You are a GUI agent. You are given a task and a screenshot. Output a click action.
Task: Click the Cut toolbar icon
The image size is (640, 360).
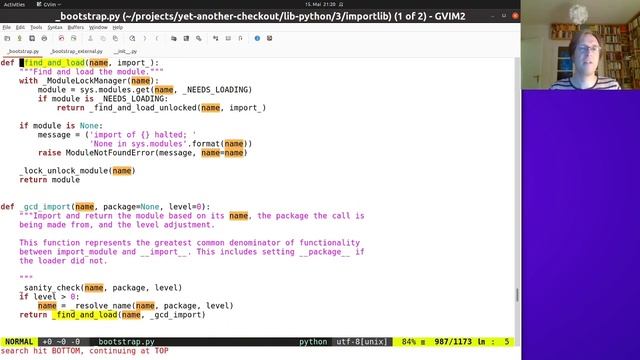pos(90,38)
